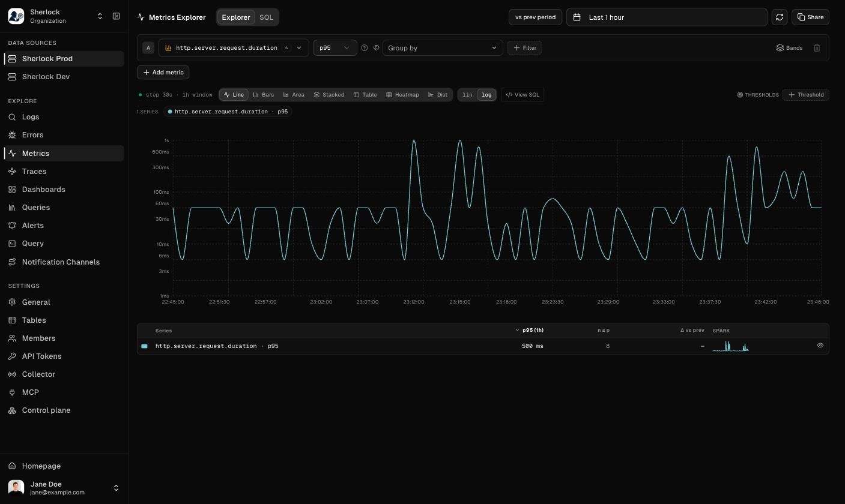This screenshot has height=504, width=845.
Task: Click the MCP plug icon
Action: point(12,392)
